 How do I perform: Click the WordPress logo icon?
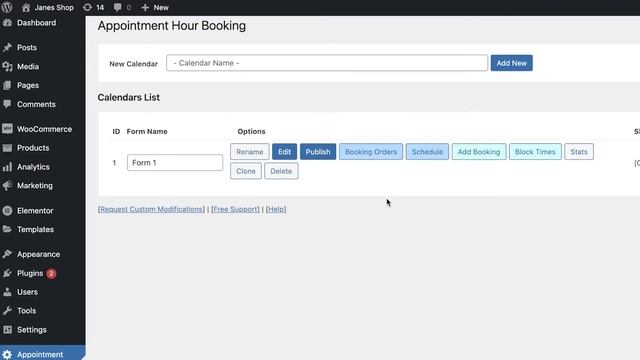coord(7,7)
